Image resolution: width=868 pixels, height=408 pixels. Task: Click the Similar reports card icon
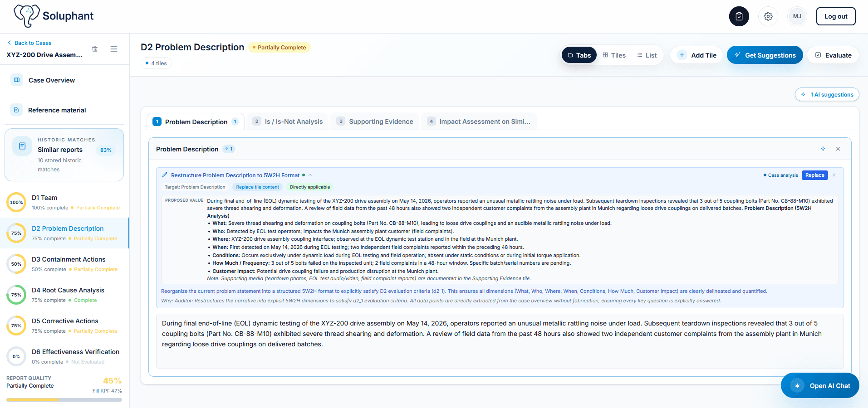[22, 146]
